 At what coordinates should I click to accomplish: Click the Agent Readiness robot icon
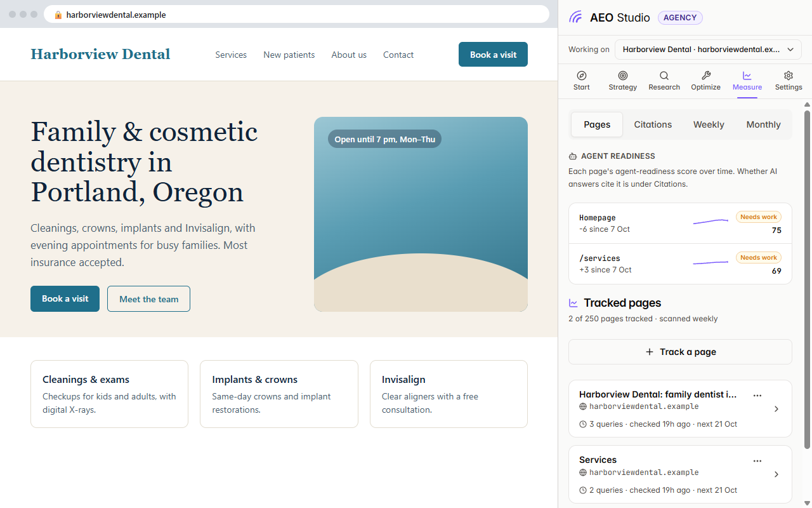point(573,156)
